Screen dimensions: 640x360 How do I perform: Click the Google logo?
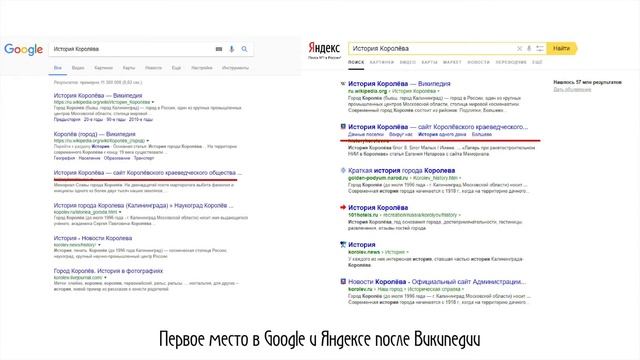23,49
